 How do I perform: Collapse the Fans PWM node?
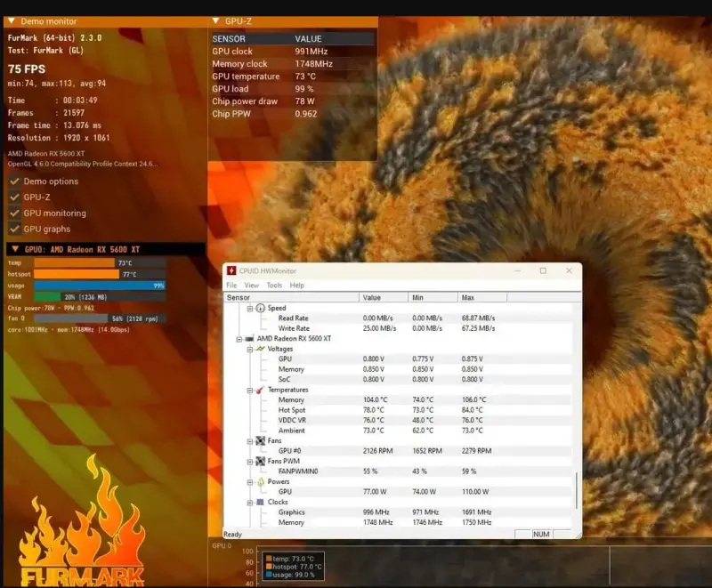250,462
